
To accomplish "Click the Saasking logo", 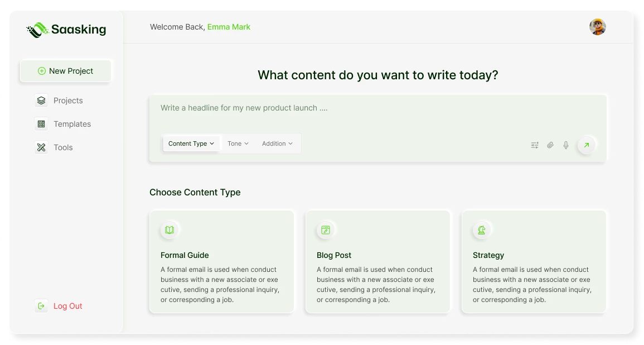I will click(66, 30).
